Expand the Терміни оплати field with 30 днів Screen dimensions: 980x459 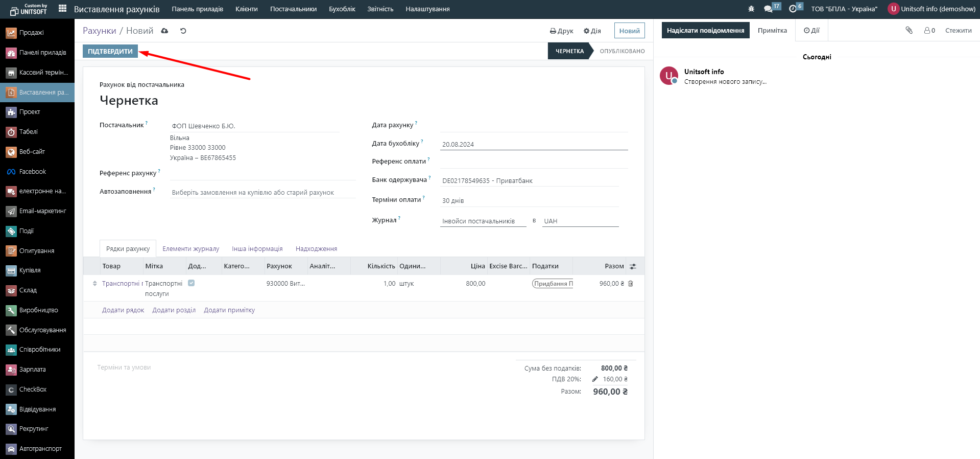point(529,201)
